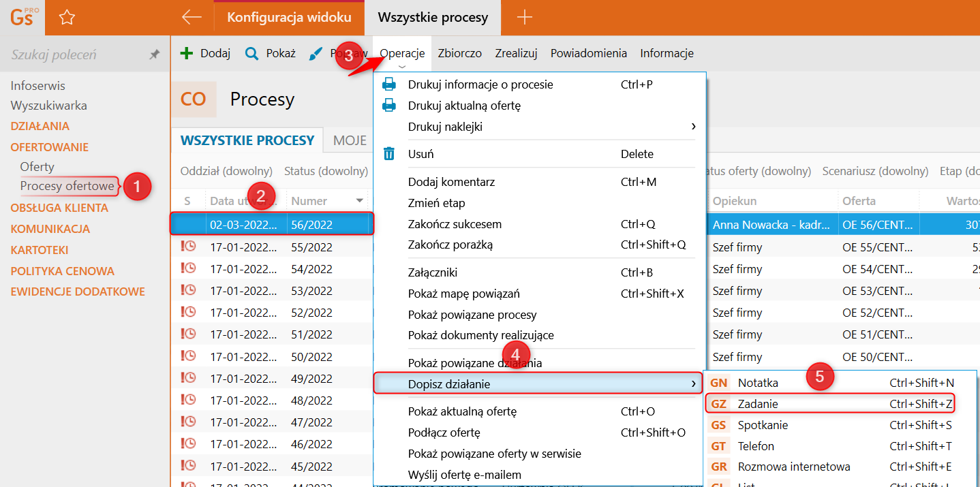This screenshot has width=980, height=487.
Task: Switch to Konfiguracja widoku tab
Action: (x=289, y=18)
